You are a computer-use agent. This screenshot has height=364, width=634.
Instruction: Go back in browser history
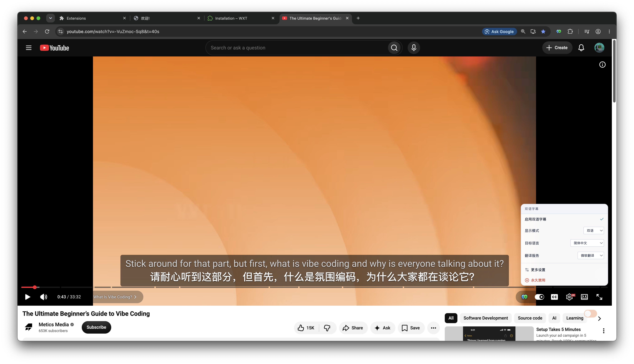[x=24, y=32]
